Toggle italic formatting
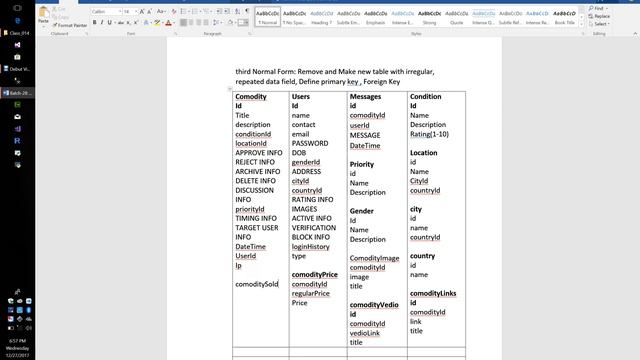 pos(102,23)
